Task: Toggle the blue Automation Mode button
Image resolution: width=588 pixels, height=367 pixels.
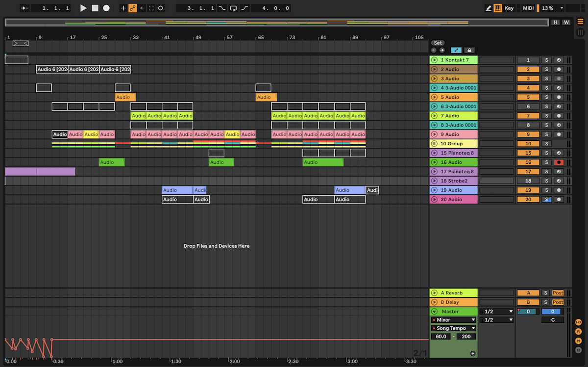Action: (x=456, y=50)
